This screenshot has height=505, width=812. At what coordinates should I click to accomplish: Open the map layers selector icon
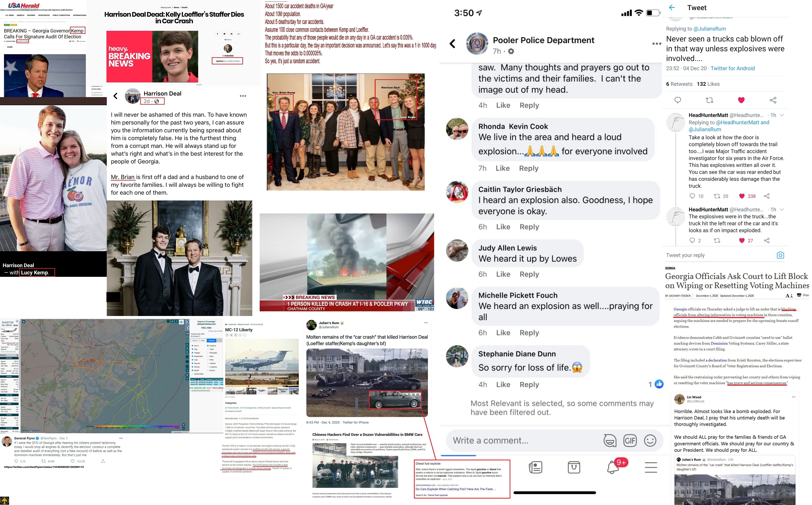click(181, 322)
